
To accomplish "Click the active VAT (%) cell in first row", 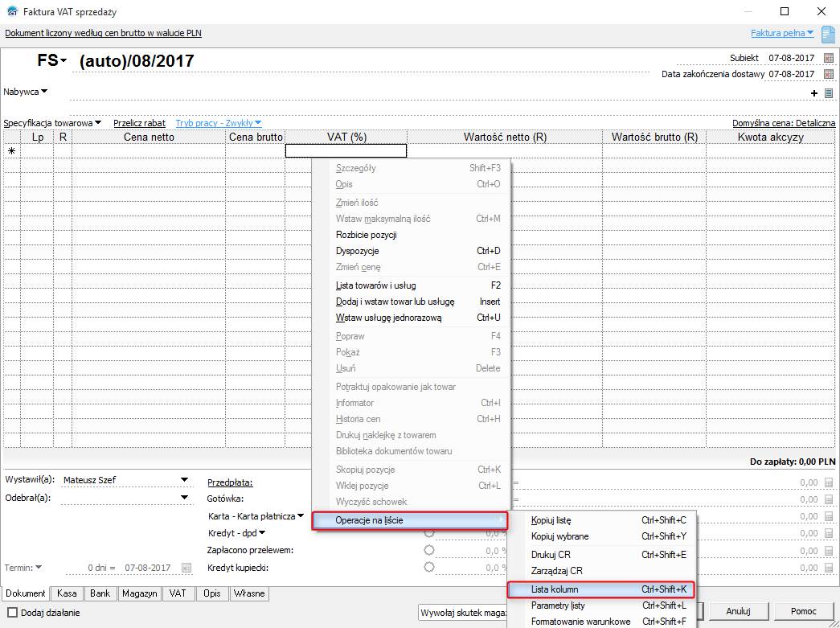I will pyautogui.click(x=346, y=151).
